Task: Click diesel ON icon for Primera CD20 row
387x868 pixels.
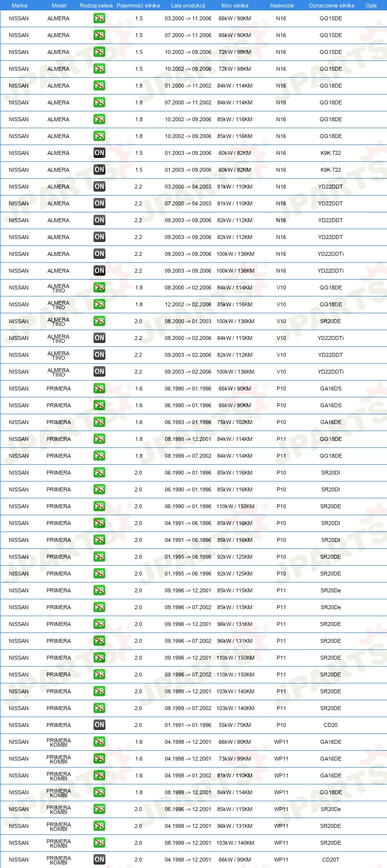Action: coord(99,725)
